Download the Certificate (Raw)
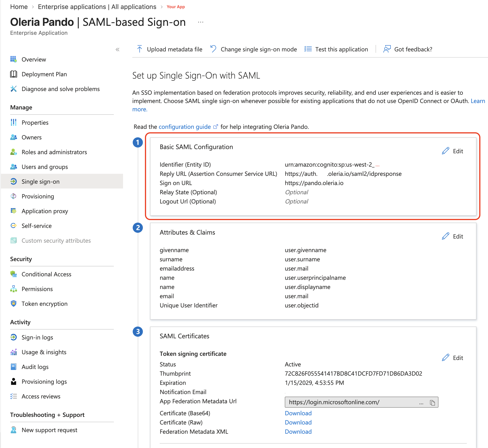This screenshot has width=488, height=448. pos(298,422)
